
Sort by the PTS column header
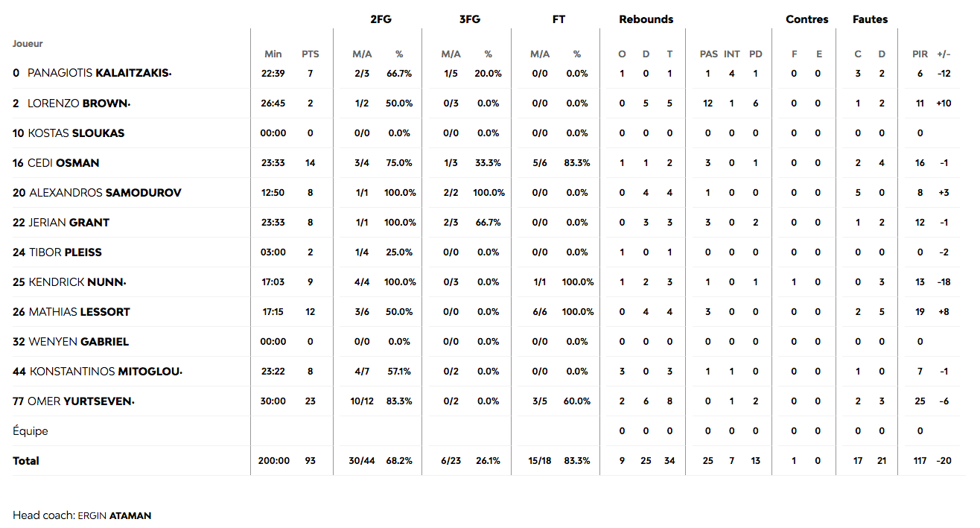click(x=310, y=54)
